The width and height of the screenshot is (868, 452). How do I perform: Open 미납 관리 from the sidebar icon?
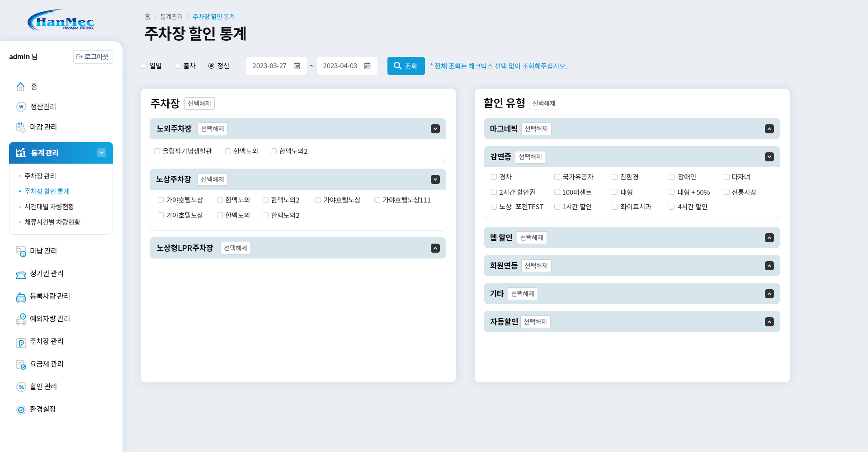click(x=20, y=251)
